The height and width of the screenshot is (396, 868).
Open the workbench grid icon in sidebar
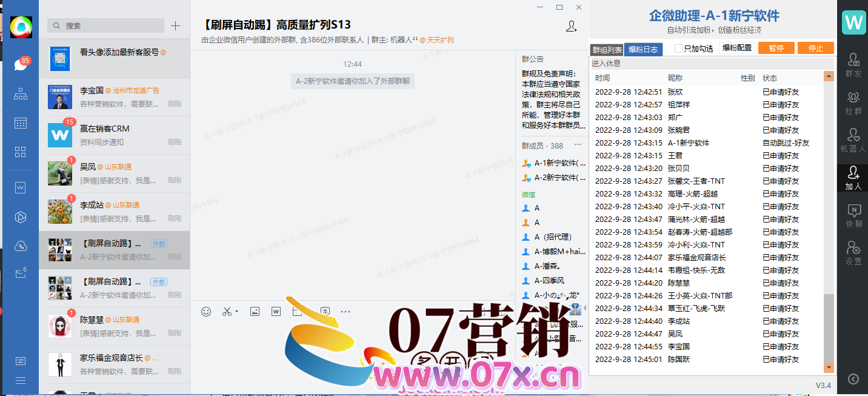click(21, 152)
